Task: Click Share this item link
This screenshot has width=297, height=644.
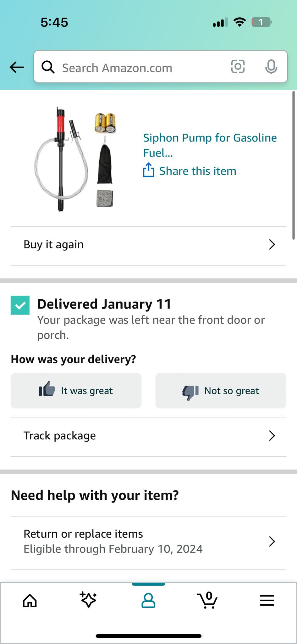Action: pyautogui.click(x=198, y=171)
